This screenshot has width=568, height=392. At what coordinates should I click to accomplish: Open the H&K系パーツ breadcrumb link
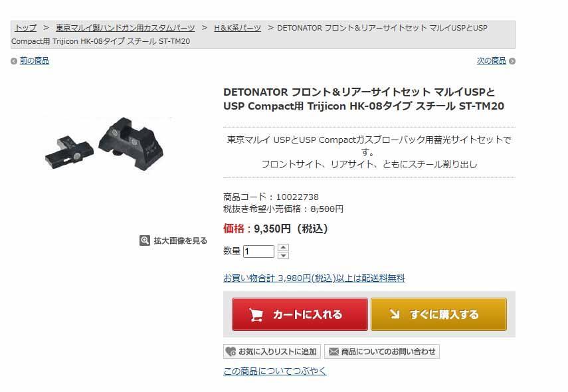237,28
